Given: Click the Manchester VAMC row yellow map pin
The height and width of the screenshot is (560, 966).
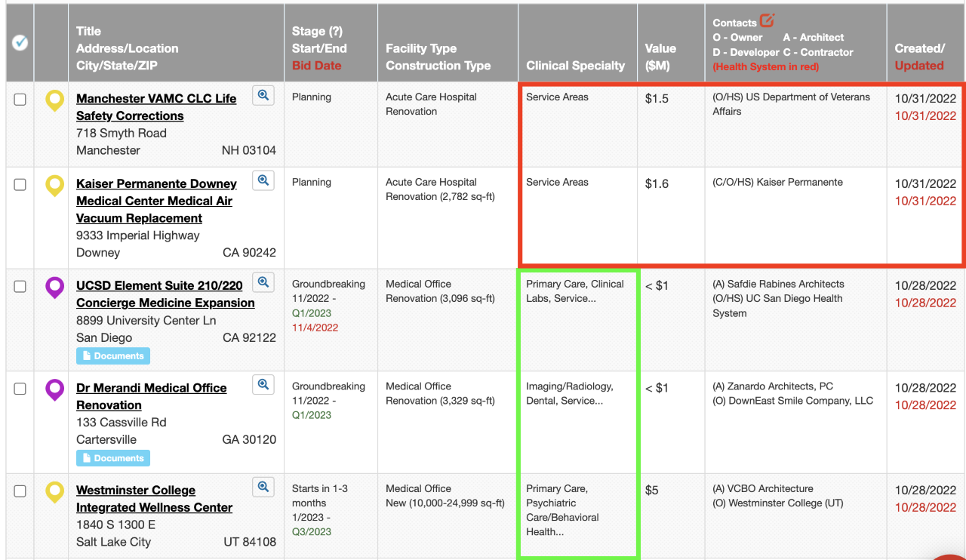Looking at the screenshot, I should [x=55, y=100].
